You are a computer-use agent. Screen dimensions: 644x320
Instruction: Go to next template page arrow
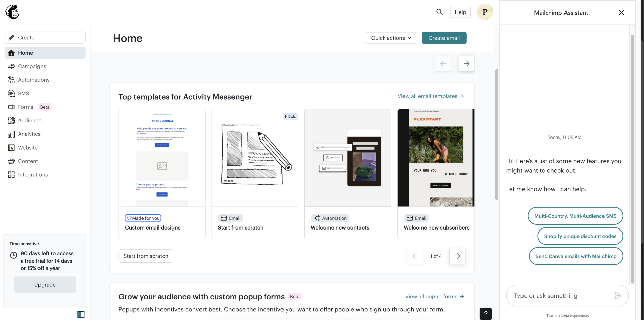[x=457, y=256]
